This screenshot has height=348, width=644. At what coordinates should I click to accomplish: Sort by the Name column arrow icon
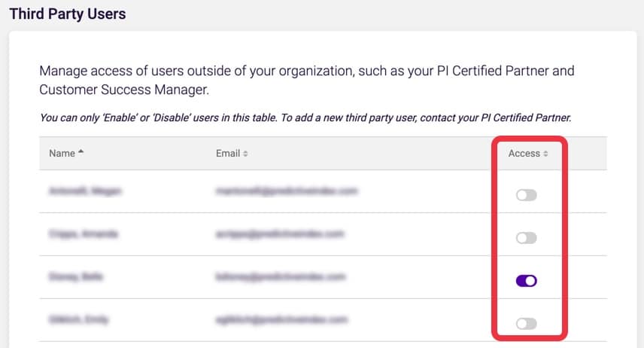pyautogui.click(x=81, y=152)
